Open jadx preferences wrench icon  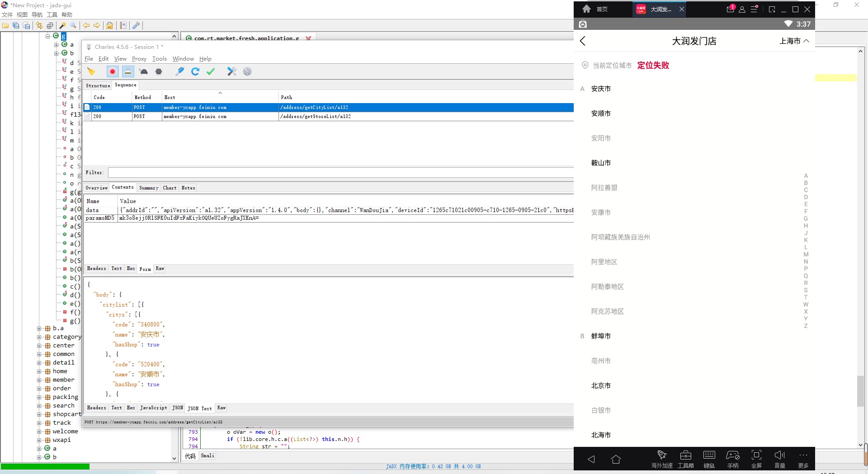click(136, 25)
